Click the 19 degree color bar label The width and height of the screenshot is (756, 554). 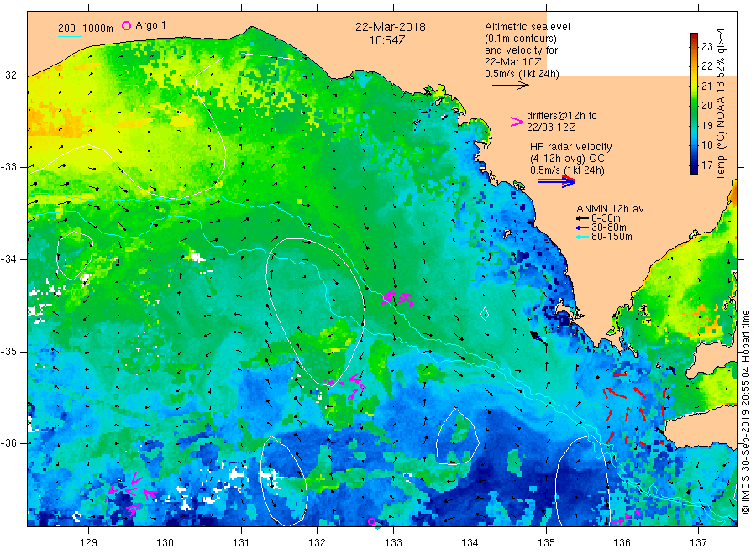(x=706, y=125)
